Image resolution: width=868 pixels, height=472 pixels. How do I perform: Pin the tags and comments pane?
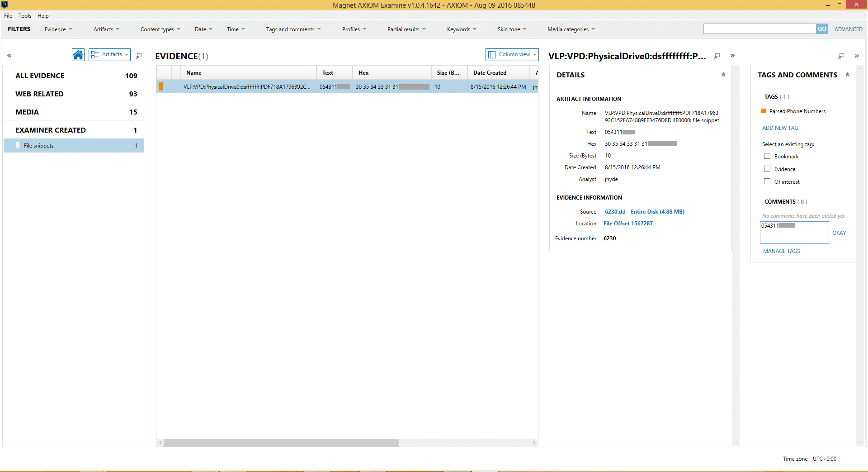point(841,56)
